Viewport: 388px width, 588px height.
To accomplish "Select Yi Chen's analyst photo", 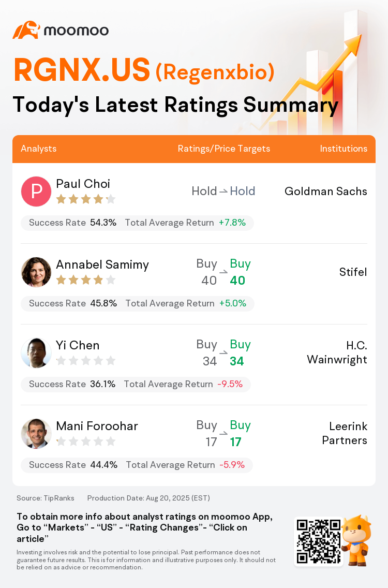I will point(36,352).
